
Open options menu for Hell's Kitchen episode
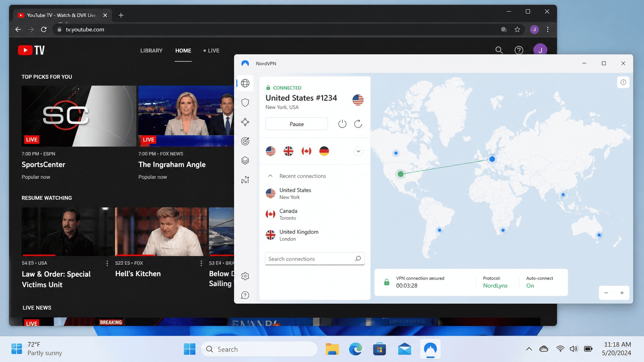pos(201,263)
